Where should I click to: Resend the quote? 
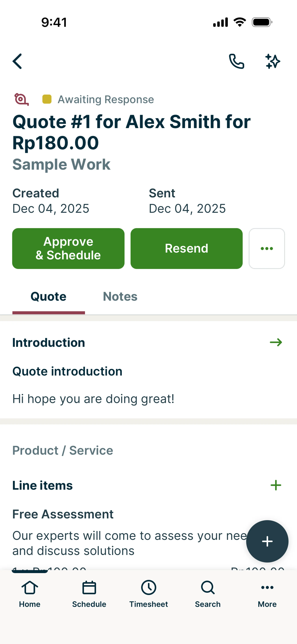pyautogui.click(x=186, y=248)
